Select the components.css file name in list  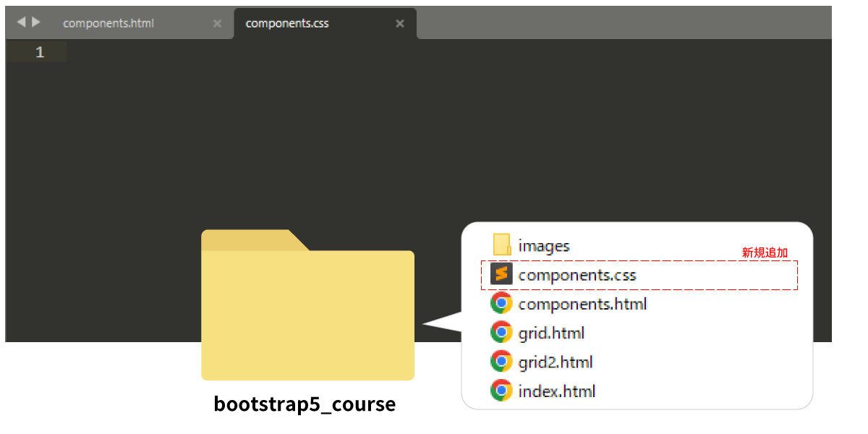[x=577, y=275]
